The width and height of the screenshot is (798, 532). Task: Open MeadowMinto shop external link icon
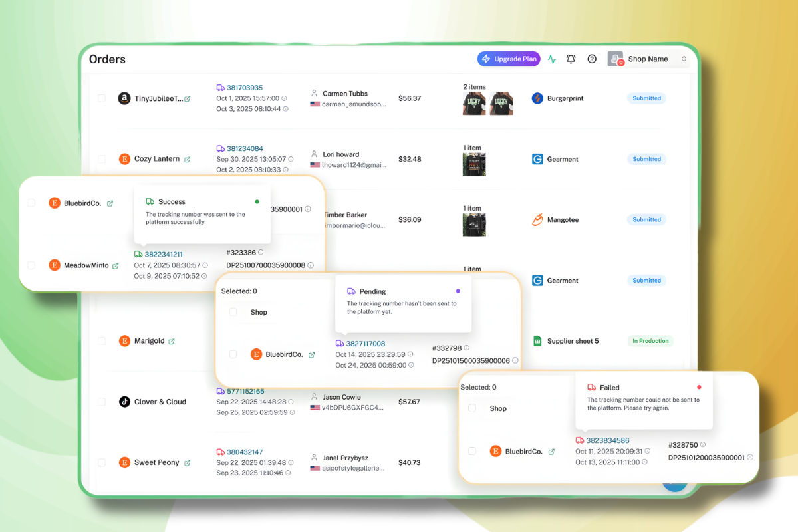coord(115,265)
